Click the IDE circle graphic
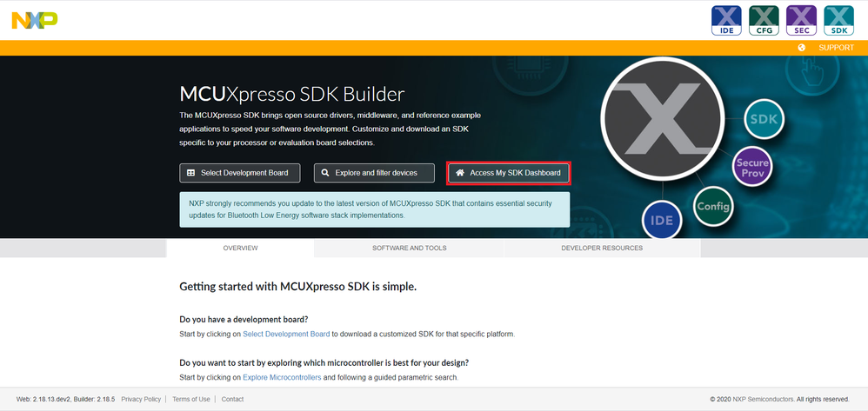 (662, 220)
